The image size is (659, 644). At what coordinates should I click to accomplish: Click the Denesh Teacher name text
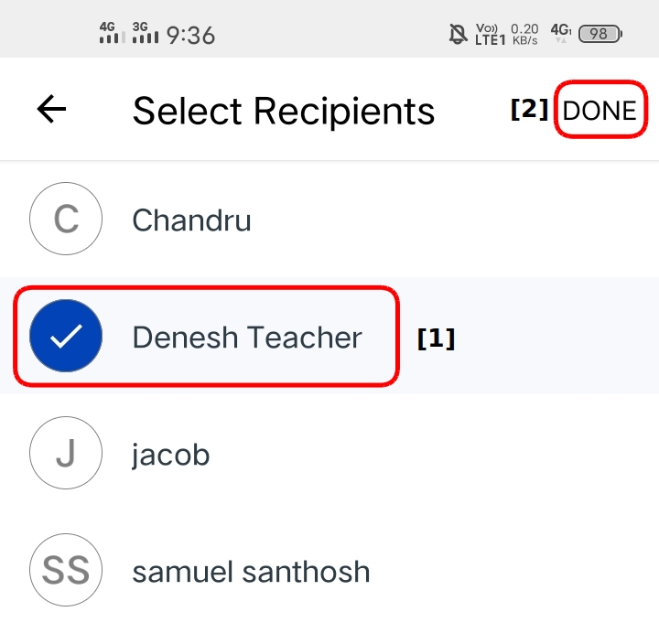pyautogui.click(x=247, y=338)
